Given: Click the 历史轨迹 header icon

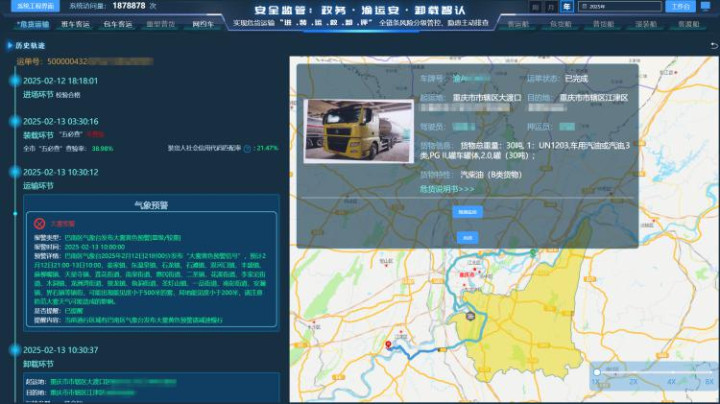Looking at the screenshot, I should coord(8,46).
